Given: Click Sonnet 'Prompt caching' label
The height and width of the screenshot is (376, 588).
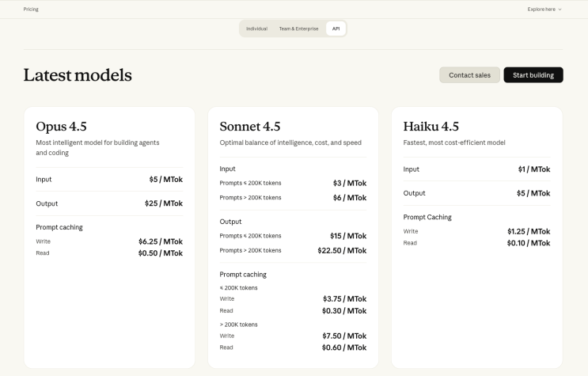Looking at the screenshot, I should pyautogui.click(x=243, y=275).
